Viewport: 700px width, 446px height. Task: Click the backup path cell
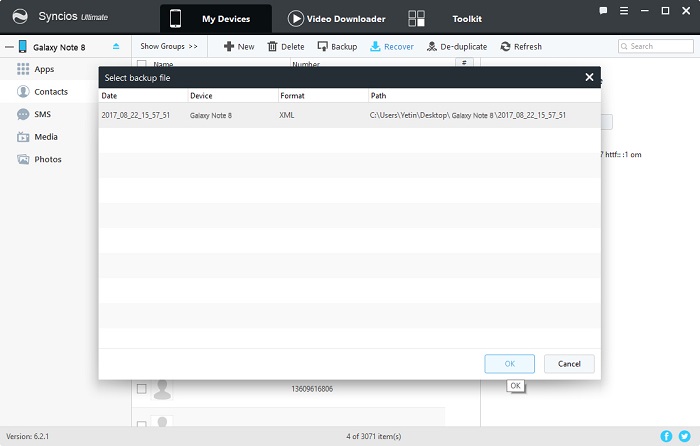pos(467,115)
